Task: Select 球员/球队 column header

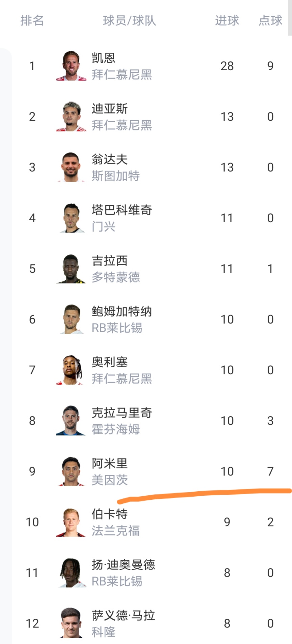Action: point(129,21)
